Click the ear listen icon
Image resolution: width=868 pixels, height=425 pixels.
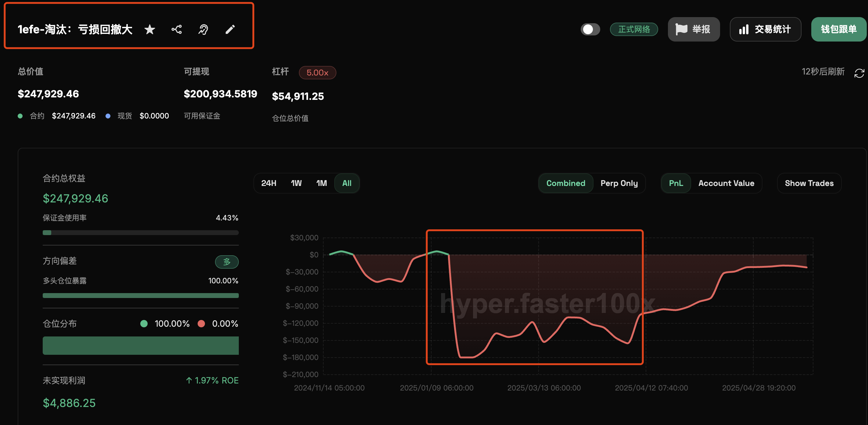203,30
